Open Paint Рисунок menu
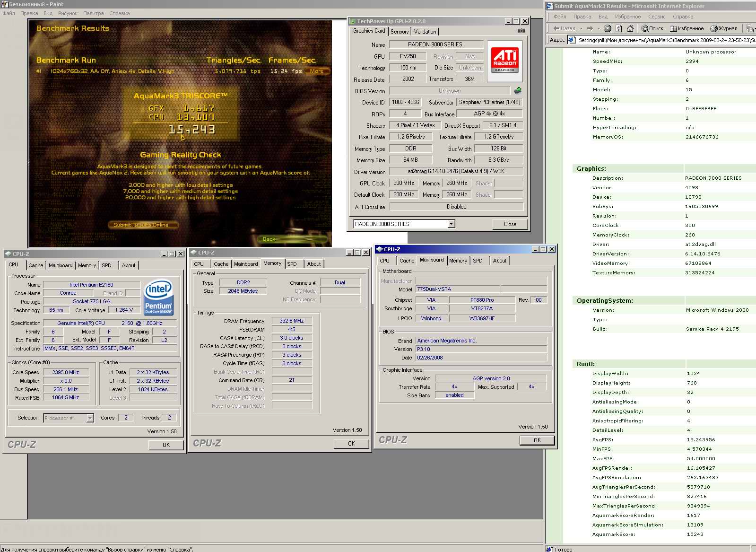This screenshot has height=552, width=756. 68,13
